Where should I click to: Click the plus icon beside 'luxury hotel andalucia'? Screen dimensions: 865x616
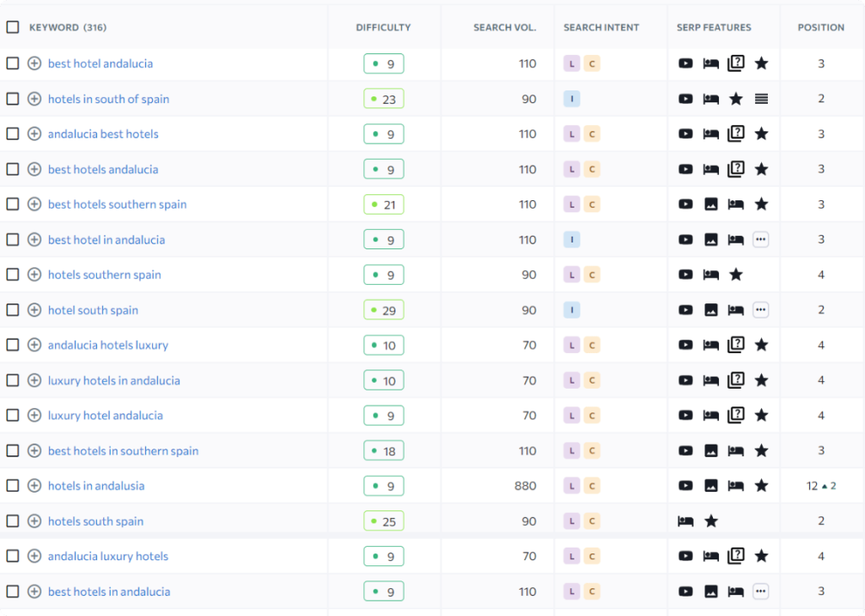click(x=35, y=416)
